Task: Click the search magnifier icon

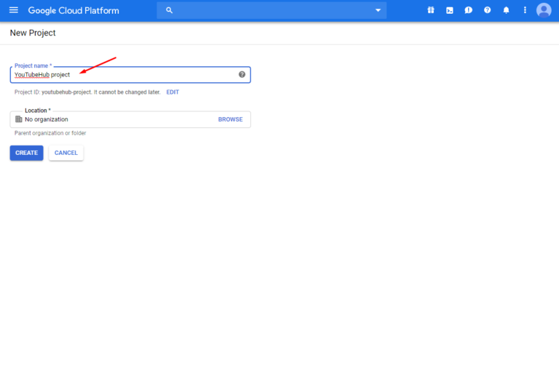Action: (170, 10)
